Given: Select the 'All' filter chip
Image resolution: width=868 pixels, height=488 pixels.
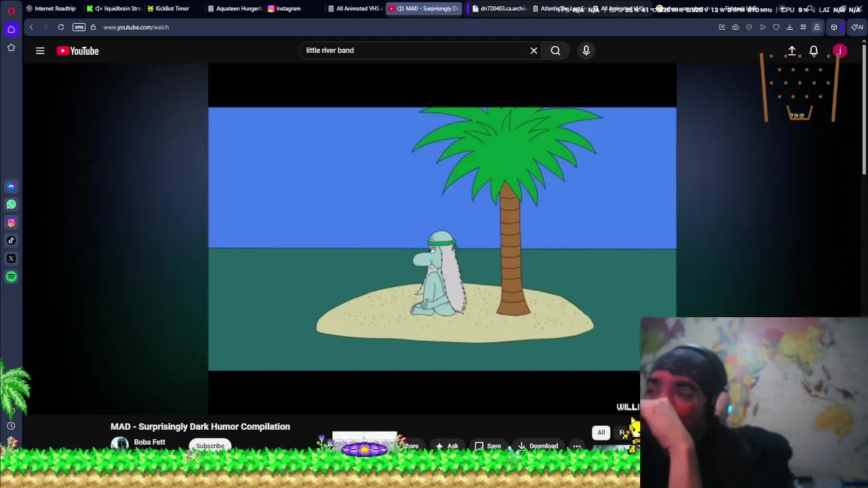Looking at the screenshot, I should 601,432.
